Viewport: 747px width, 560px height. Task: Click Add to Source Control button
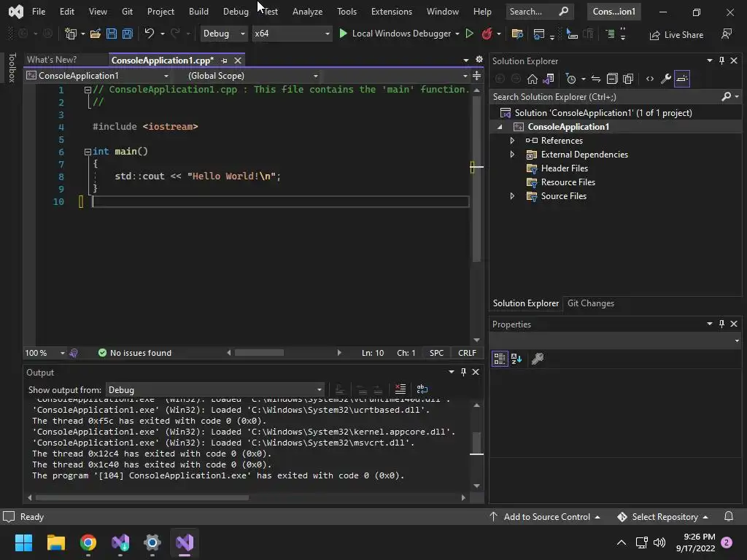pos(544,517)
